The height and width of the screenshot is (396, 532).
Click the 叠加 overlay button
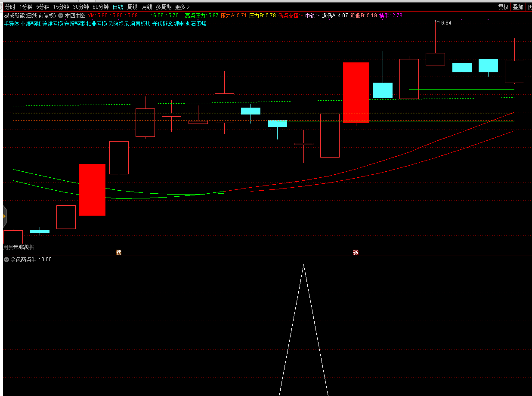518,7
